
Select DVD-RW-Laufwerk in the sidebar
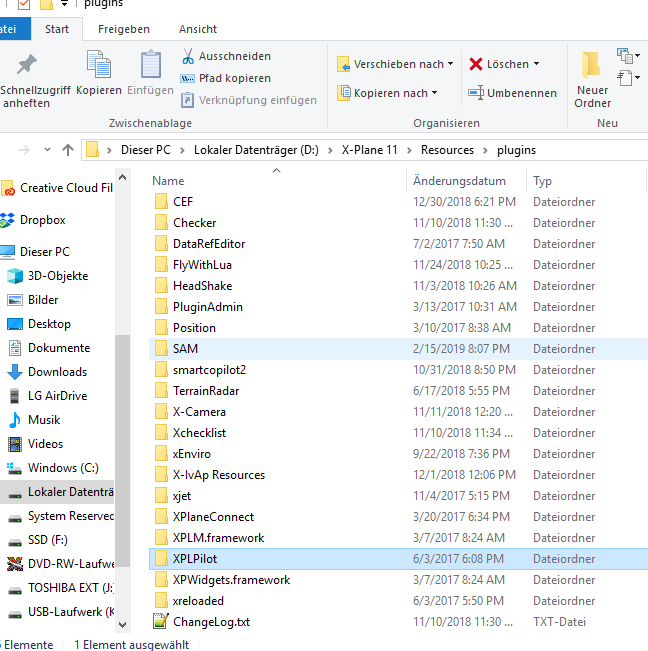61,564
